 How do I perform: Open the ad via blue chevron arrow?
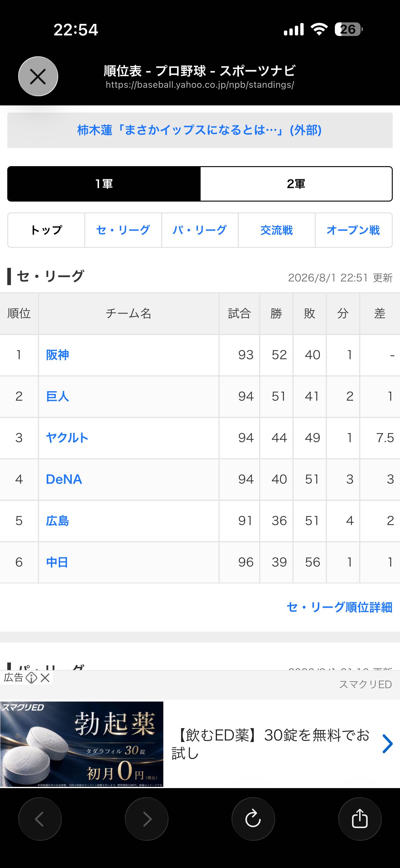point(388,744)
